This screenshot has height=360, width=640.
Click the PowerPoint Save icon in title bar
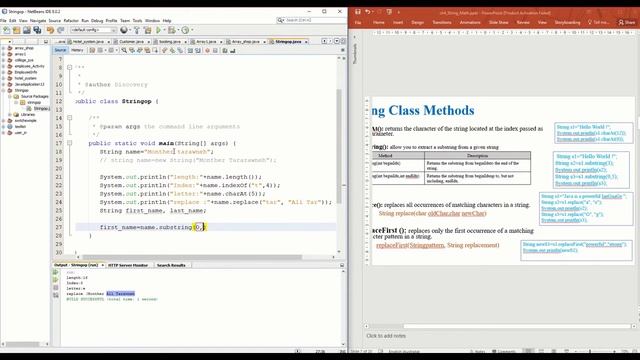click(358, 12)
